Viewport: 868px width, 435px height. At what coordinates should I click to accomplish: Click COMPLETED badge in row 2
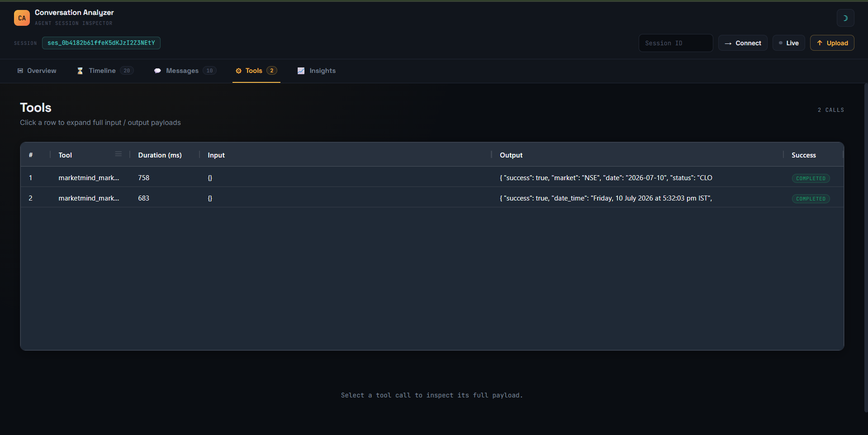(811, 199)
